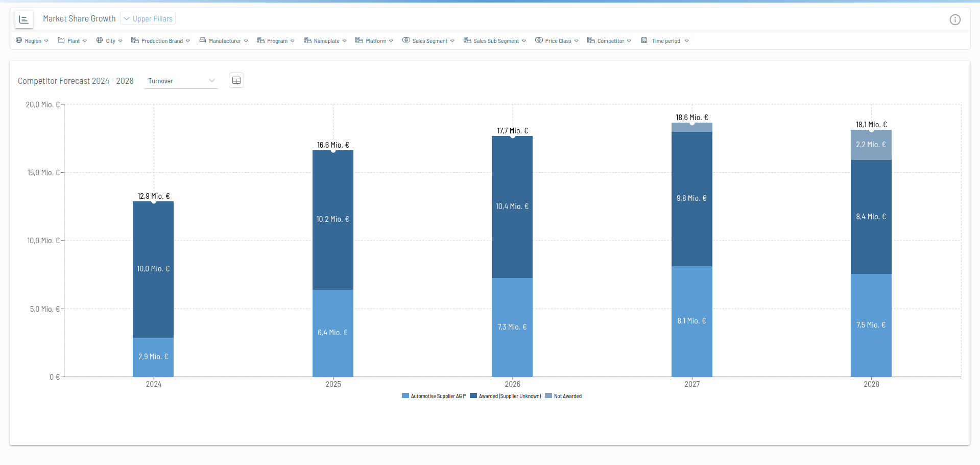The image size is (980, 465).
Task: Click the 12,9 Mio. € total label
Action: click(x=154, y=196)
